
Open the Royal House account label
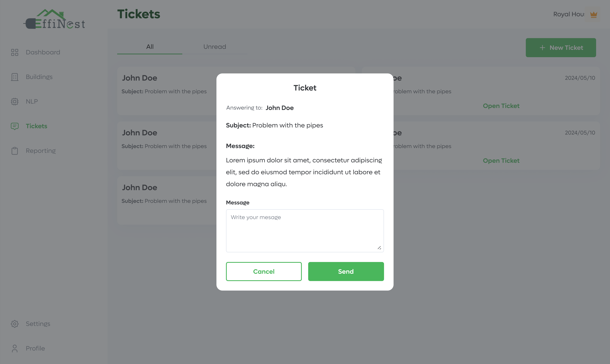(x=569, y=14)
